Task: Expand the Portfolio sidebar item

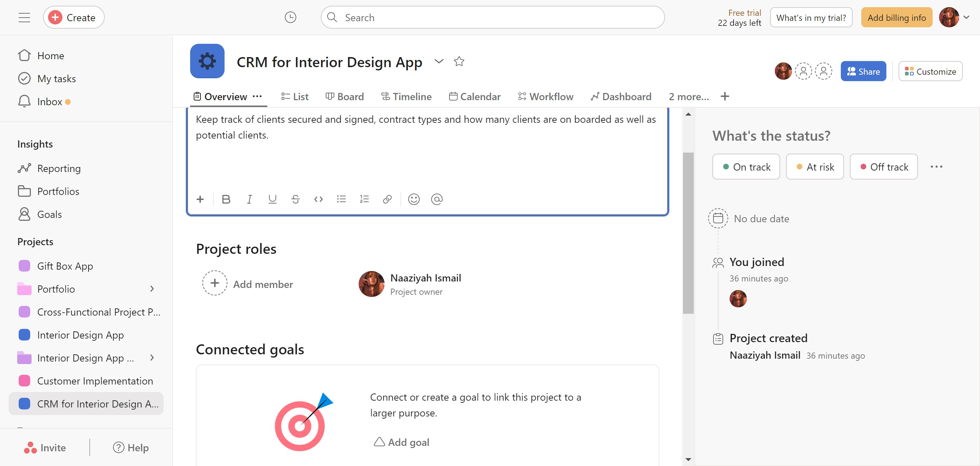Action: [x=152, y=289]
